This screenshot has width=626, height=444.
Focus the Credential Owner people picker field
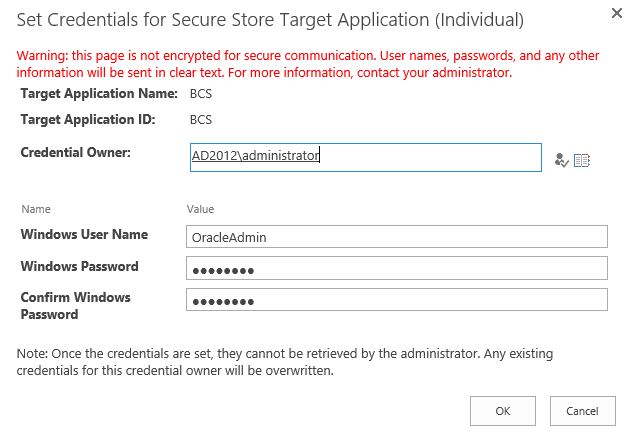tap(366, 157)
